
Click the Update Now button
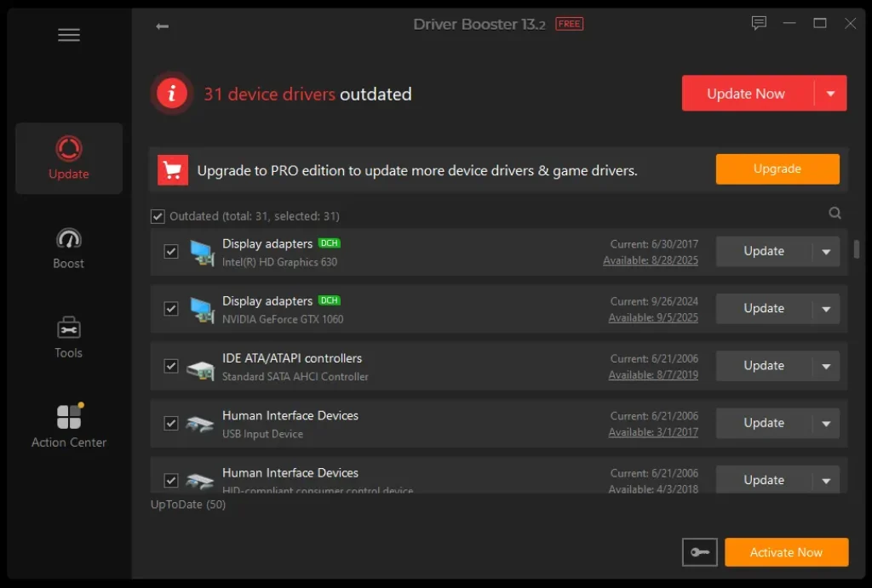tap(747, 94)
